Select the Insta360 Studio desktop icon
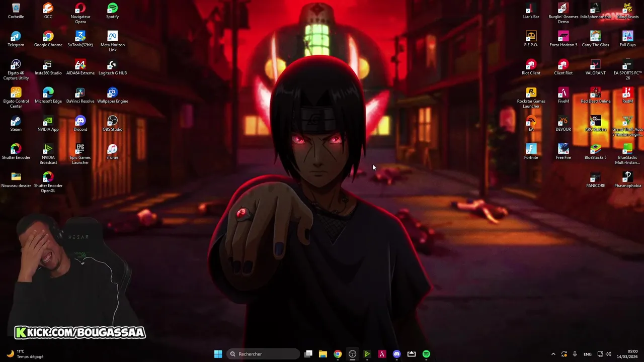The height and width of the screenshot is (362, 644). [x=48, y=67]
